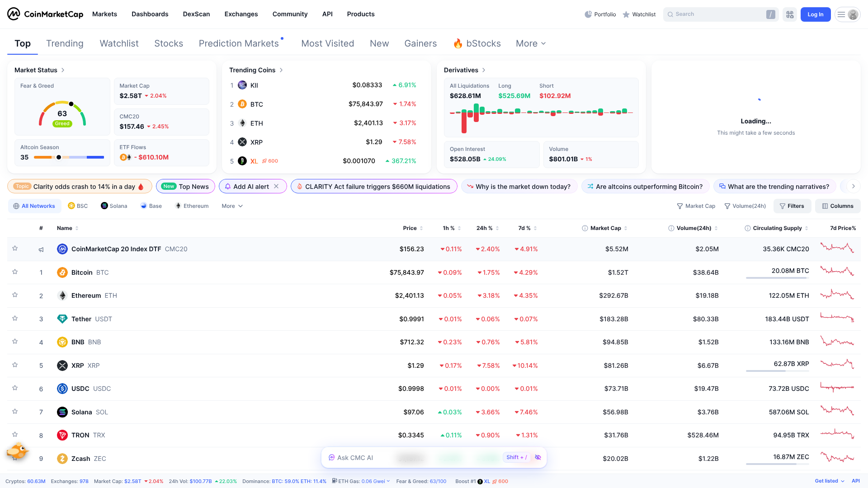Star Solana to add to watchlist

[15, 411]
